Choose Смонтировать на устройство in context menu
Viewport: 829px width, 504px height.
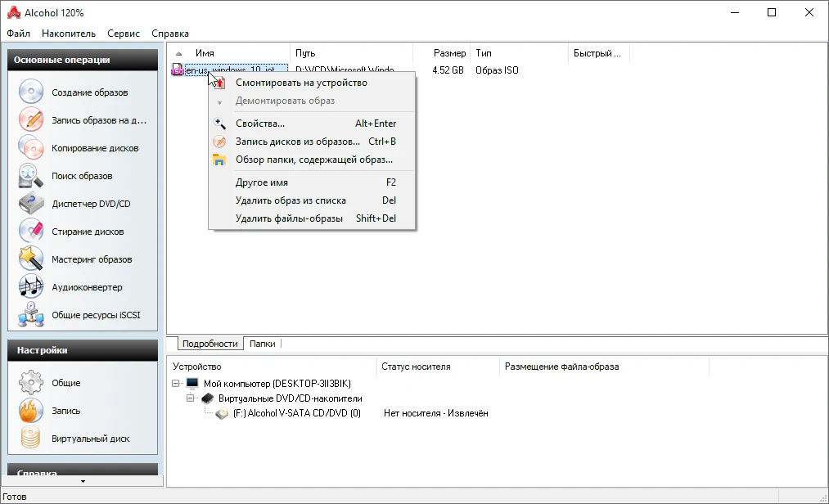tap(301, 83)
